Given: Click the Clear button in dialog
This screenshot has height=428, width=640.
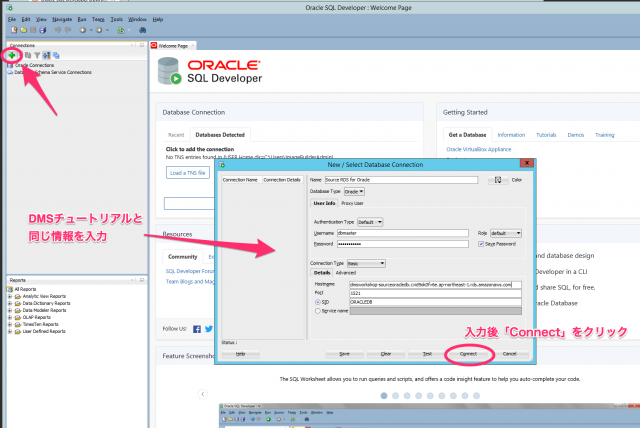Looking at the screenshot, I should tap(386, 354).
